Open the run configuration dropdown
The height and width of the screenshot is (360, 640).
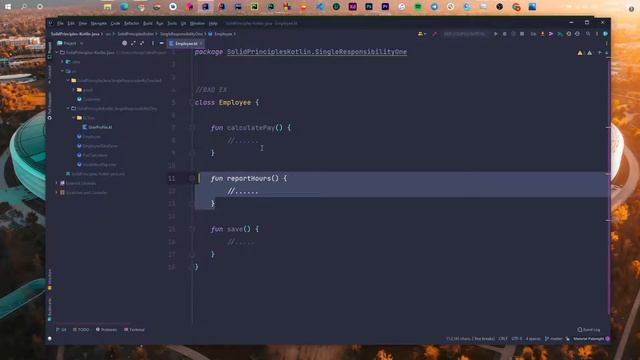point(464,34)
